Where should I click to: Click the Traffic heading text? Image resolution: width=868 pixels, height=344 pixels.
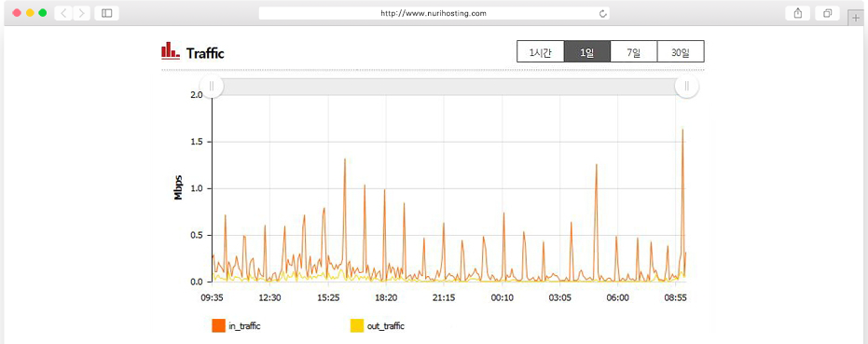tap(205, 54)
